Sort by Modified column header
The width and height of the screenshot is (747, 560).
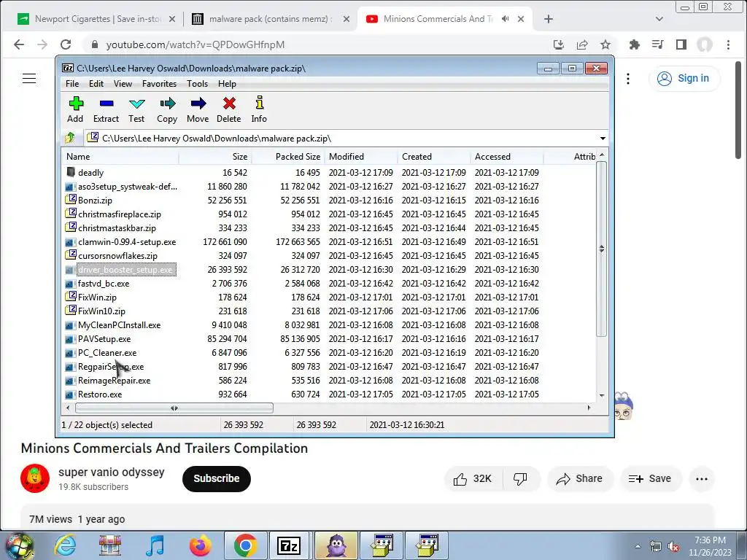click(x=360, y=157)
